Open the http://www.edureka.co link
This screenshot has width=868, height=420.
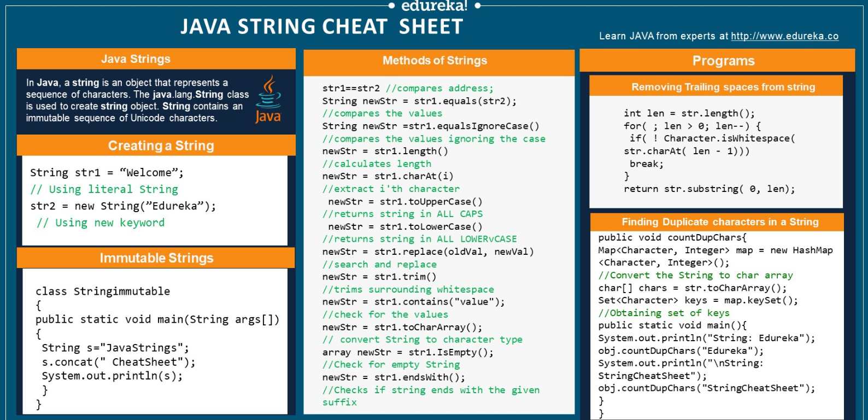784,36
